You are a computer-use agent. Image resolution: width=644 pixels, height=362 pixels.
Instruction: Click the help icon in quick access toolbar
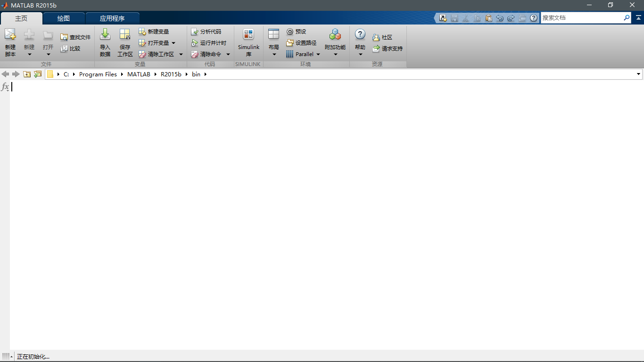point(534,18)
